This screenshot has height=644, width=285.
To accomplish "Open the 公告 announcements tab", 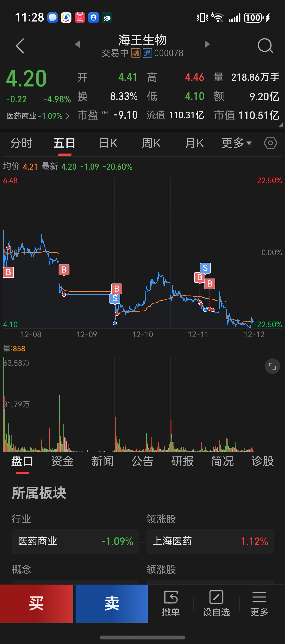I will (x=142, y=461).
